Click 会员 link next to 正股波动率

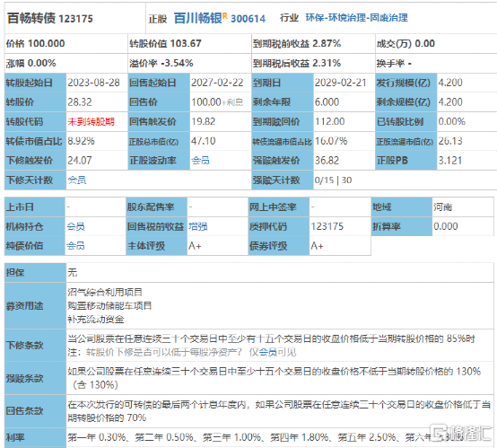coord(200,161)
